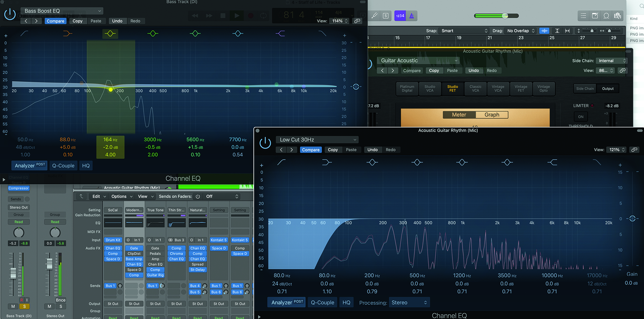Switch to the Graph tab in compressor
This screenshot has width=644, height=319.
click(492, 115)
